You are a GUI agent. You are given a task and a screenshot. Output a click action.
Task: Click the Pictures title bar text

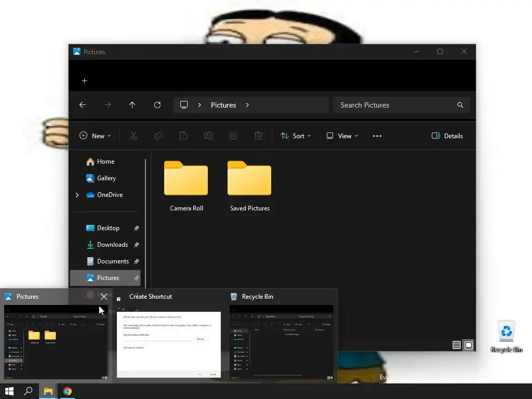95,52
